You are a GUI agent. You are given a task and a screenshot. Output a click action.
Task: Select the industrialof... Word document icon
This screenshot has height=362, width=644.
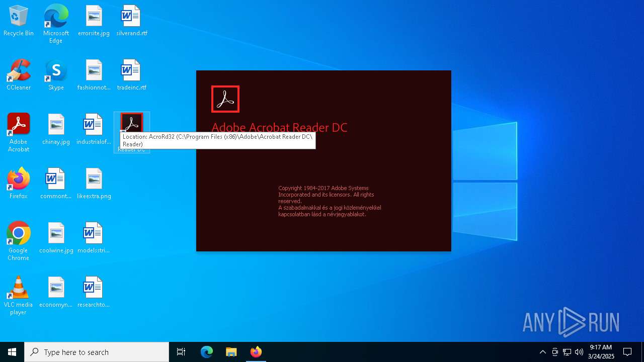coord(94,130)
